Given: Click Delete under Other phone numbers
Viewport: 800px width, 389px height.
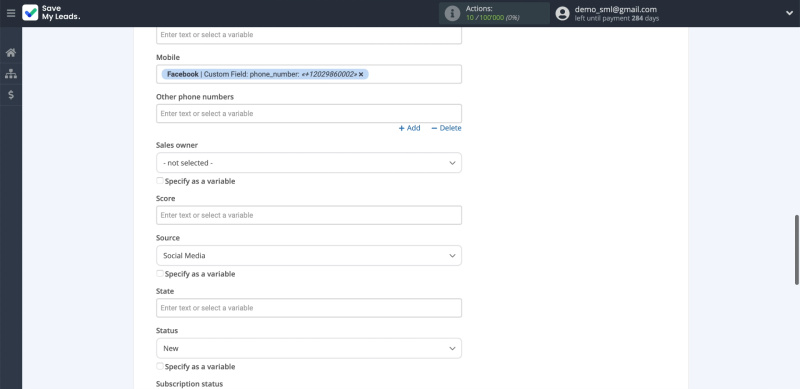Looking at the screenshot, I should coord(446,128).
